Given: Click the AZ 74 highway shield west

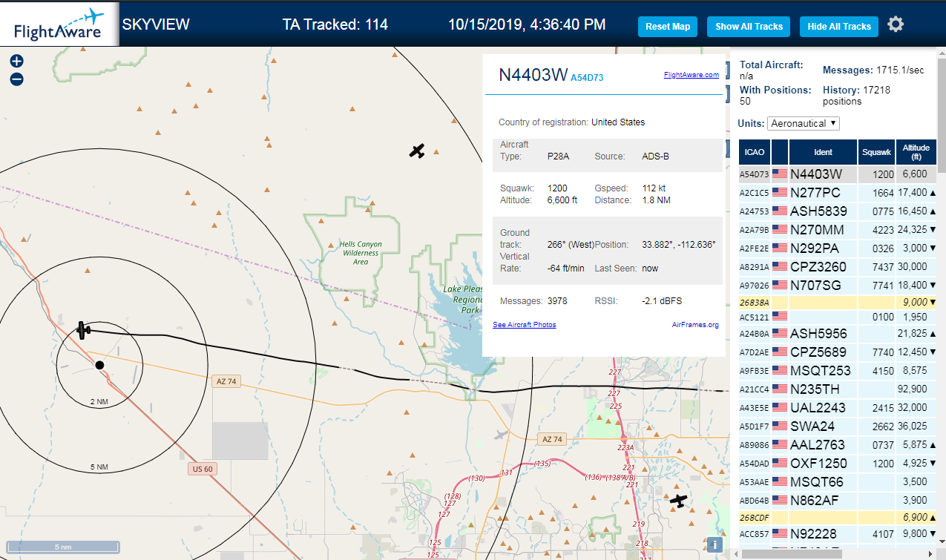Looking at the screenshot, I should coord(226,381).
